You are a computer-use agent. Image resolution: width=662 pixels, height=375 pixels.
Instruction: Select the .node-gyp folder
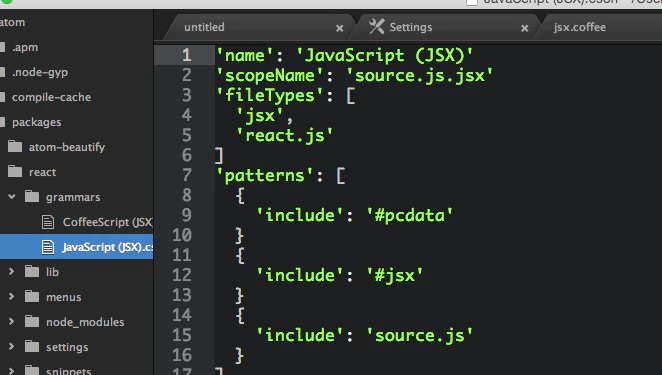tap(40, 72)
